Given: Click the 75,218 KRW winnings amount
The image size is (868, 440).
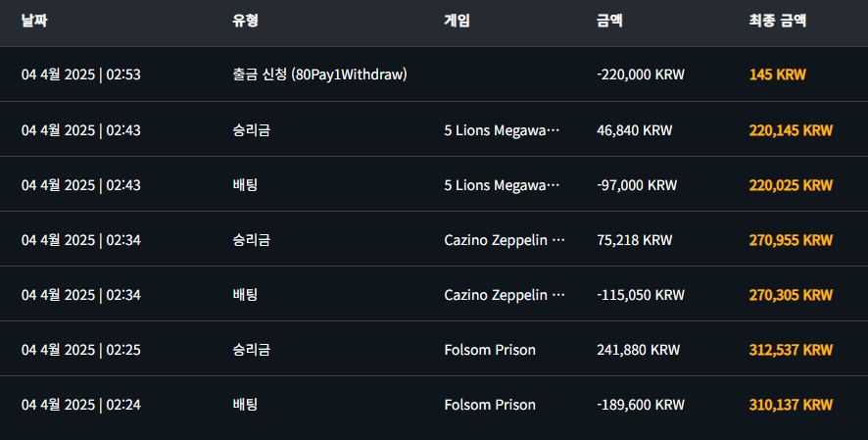Looking at the screenshot, I should point(634,240).
